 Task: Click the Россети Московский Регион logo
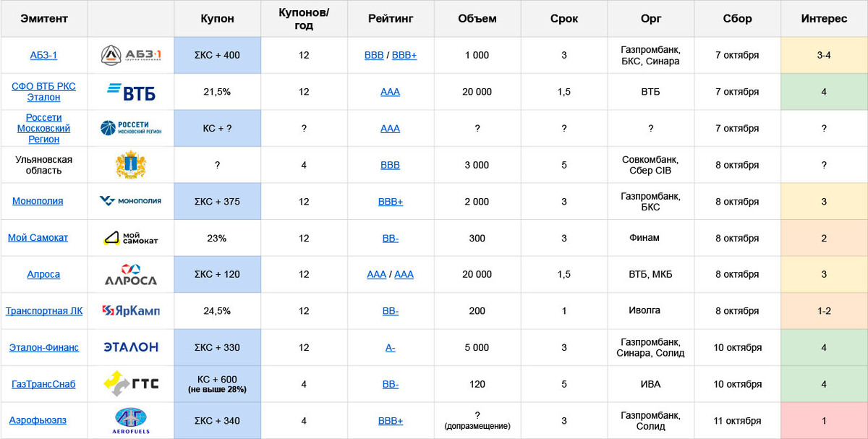coord(131,129)
